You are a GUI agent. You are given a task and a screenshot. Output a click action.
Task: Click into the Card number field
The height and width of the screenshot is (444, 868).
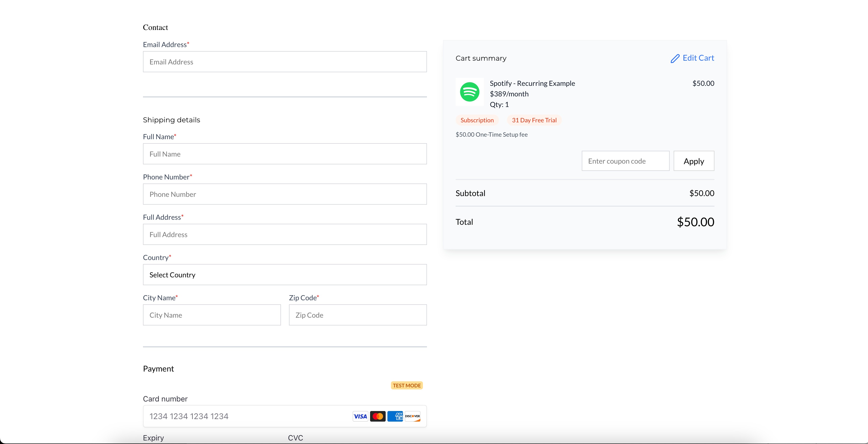click(x=285, y=416)
